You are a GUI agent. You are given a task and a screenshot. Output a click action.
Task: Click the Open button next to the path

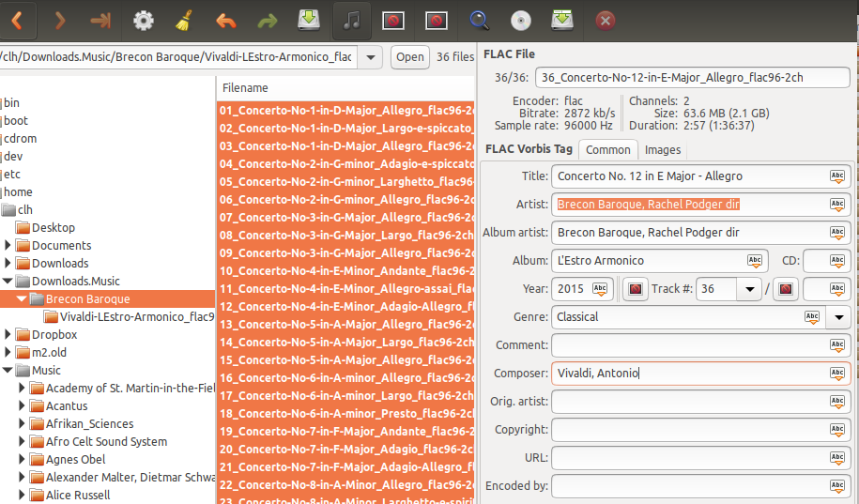click(409, 57)
